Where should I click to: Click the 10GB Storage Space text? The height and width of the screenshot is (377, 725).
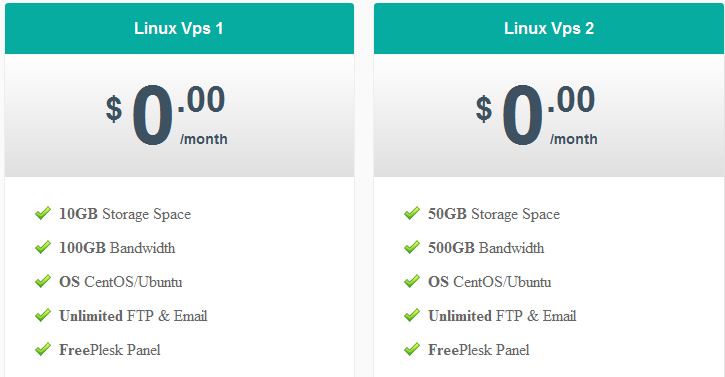point(125,214)
